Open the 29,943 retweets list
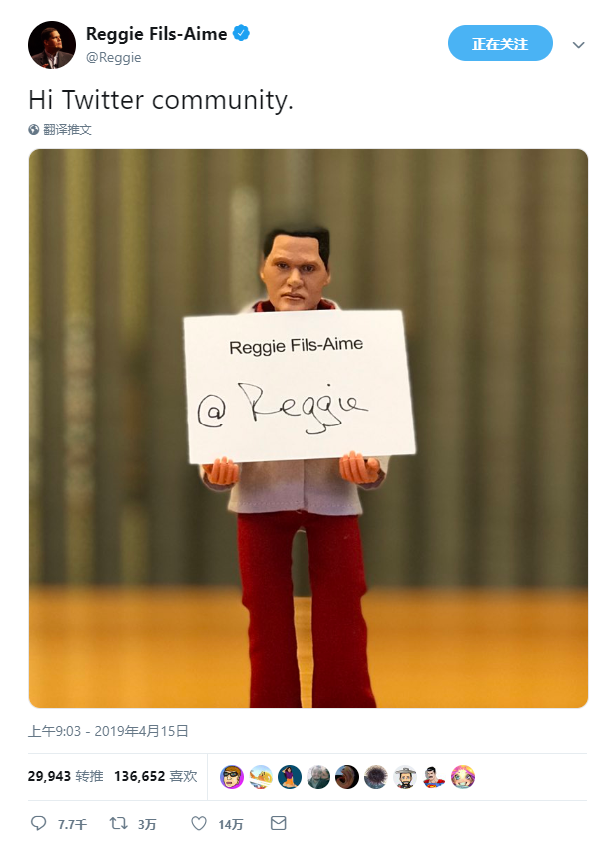This screenshot has height=848, width=616. (65, 776)
